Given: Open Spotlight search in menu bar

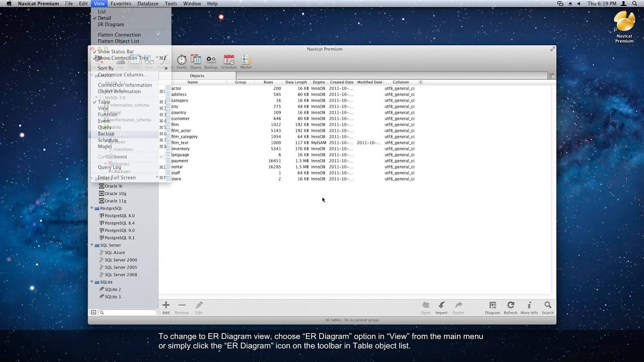Looking at the screenshot, I should (x=635, y=4).
